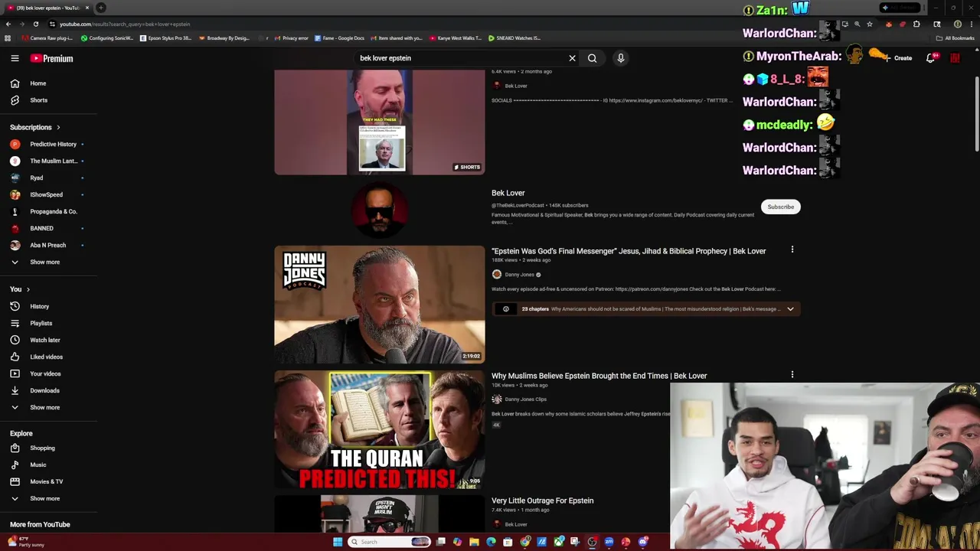Open Discord from the taskbar
Viewport: 980px width, 551px height.
tap(642, 542)
